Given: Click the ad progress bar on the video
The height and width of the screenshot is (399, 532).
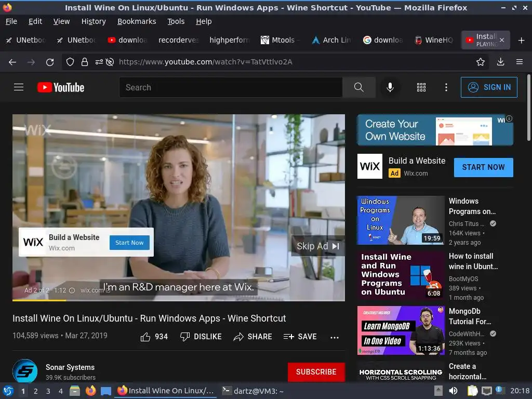Looking at the screenshot, I should (179, 300).
